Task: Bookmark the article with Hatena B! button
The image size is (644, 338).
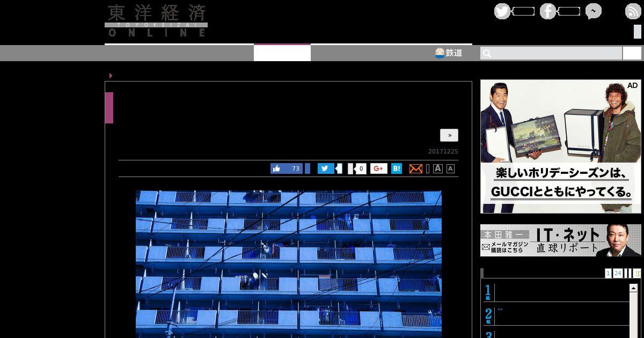Action: click(396, 168)
